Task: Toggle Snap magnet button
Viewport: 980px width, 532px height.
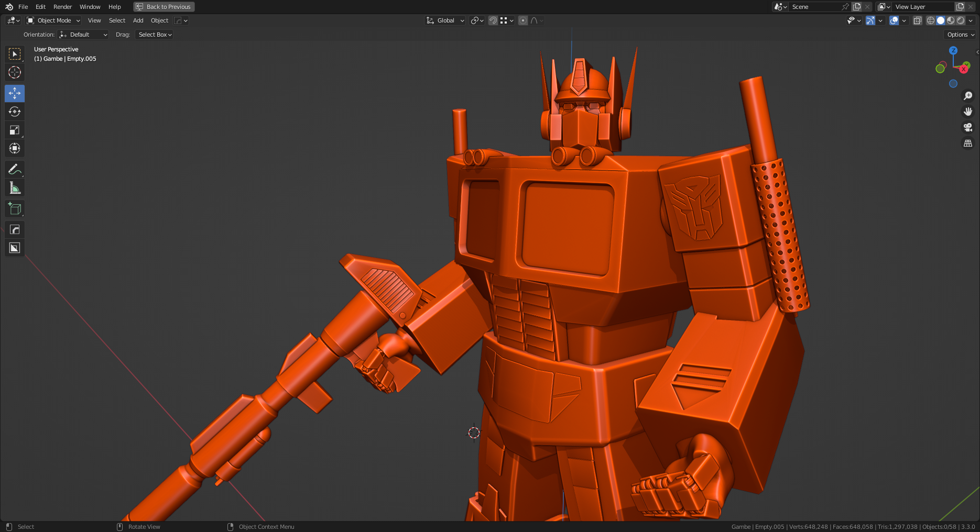Action: pyautogui.click(x=493, y=20)
